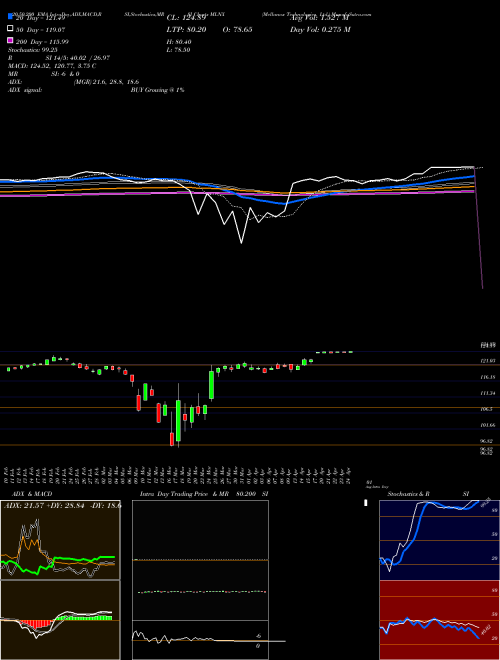Image resolution: width=500 pixels, height=660 pixels.
Task: Click the 'Stochastics & R' panel title
Action: tap(408, 494)
